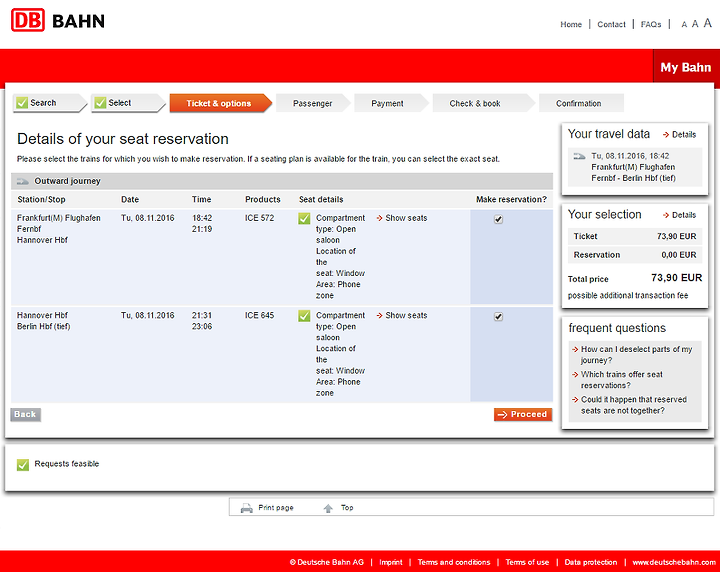Image resolution: width=720 pixels, height=572 pixels.
Task: Open Data protection footer link
Action: tap(591, 562)
